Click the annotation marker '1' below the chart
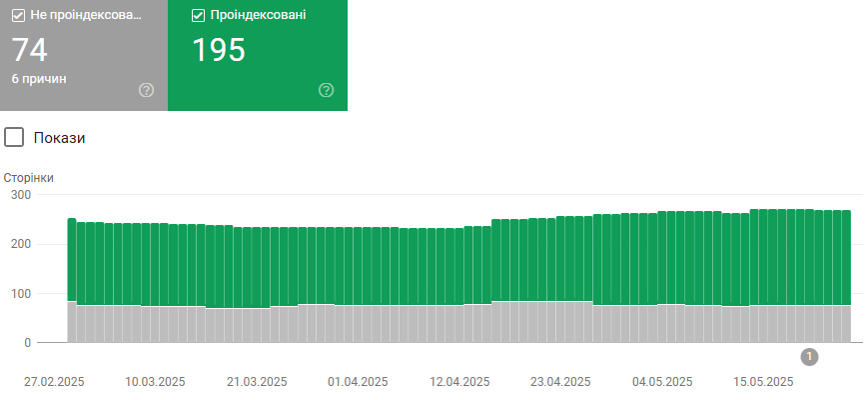Screen dimensions: 868x400 [x=809, y=357]
